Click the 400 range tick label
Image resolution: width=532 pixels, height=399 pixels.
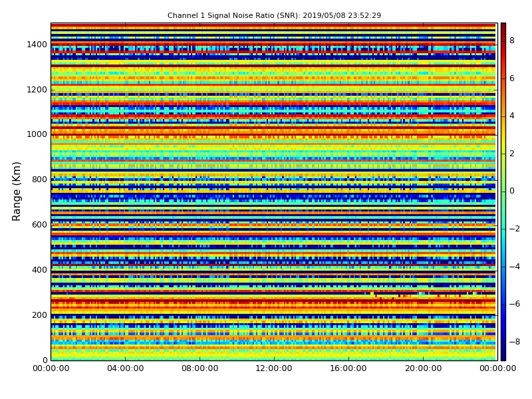pyautogui.click(x=39, y=270)
